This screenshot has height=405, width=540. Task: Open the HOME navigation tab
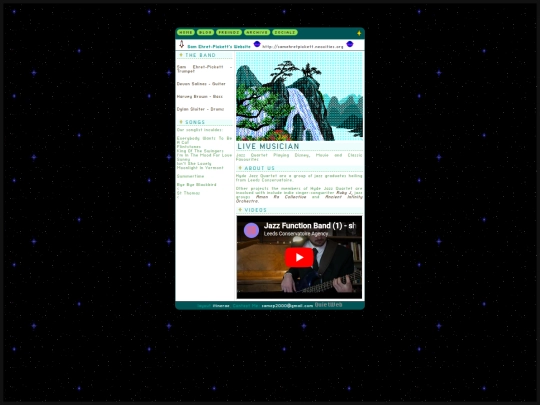(186, 32)
